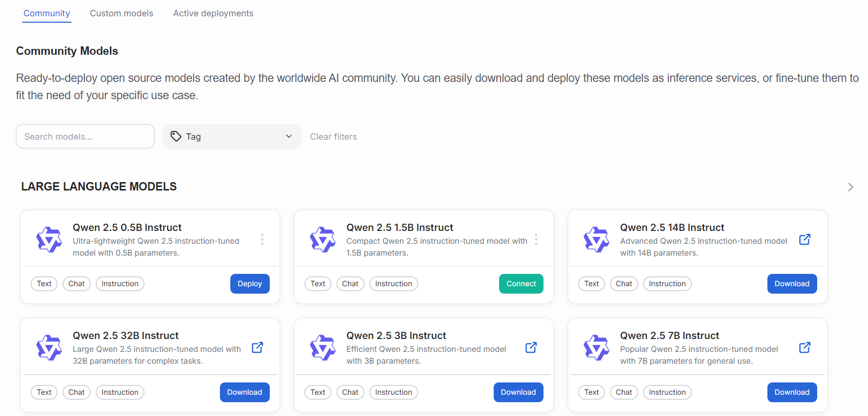868x416 pixels.
Task: Click Text tag on Qwen 32B card
Action: (44, 392)
